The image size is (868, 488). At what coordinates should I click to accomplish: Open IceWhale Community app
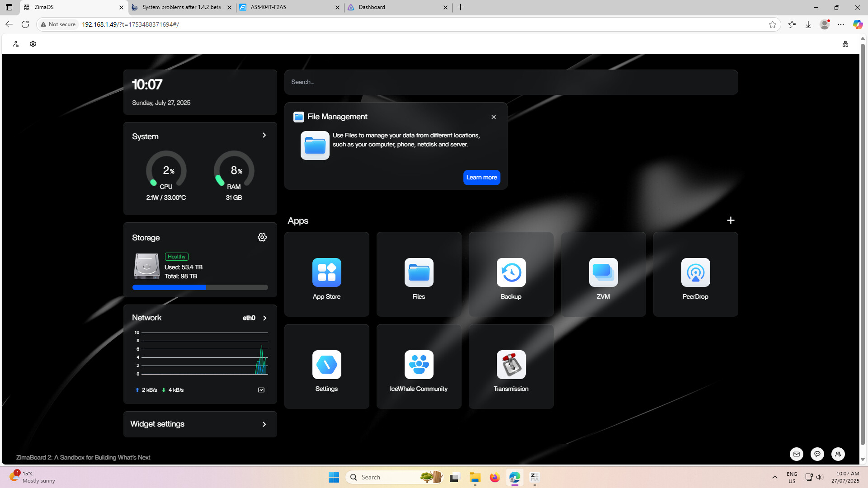point(419,366)
